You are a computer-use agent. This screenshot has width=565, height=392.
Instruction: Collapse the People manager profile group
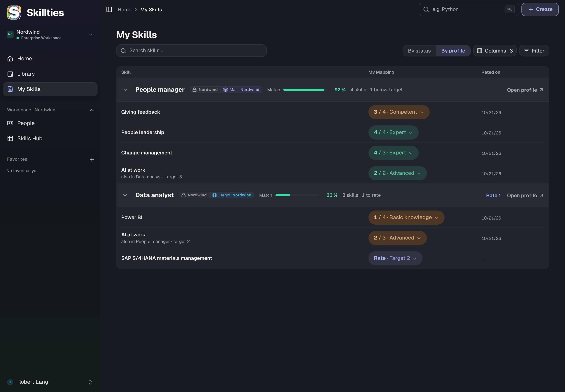[x=125, y=90]
